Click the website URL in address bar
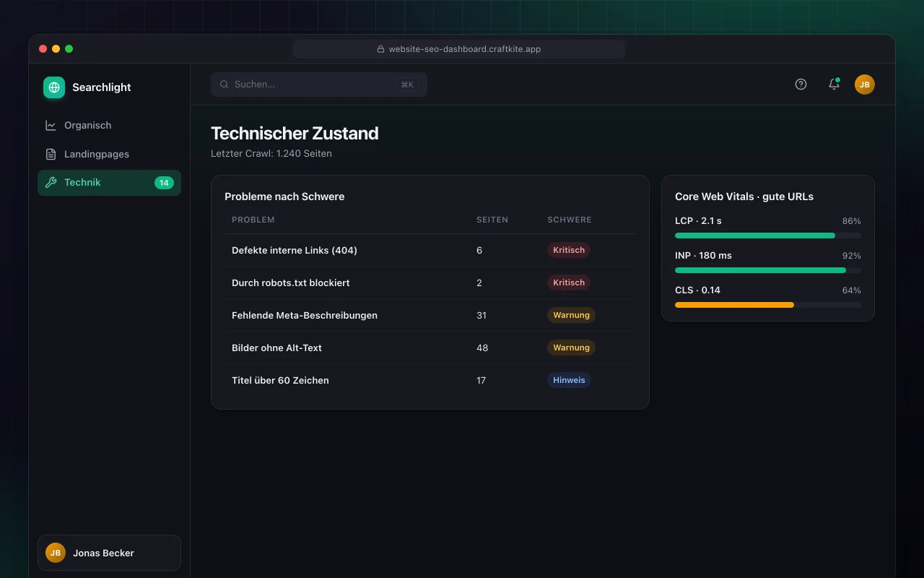Screen dimensions: 924x578 [x=465, y=49]
